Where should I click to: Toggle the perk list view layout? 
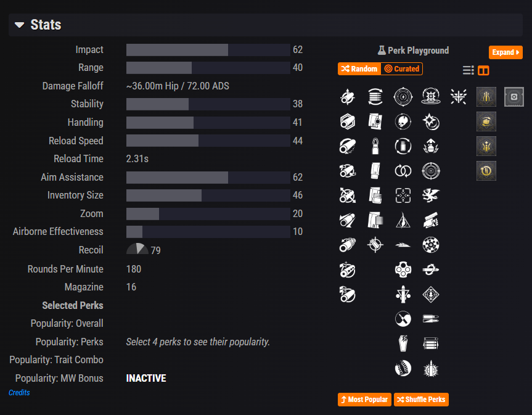[x=469, y=70]
